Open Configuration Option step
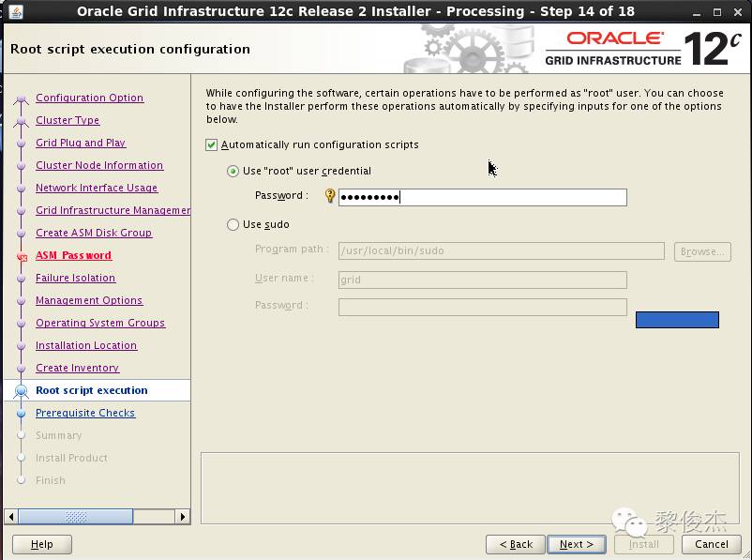752x560 pixels. pyautogui.click(x=90, y=98)
